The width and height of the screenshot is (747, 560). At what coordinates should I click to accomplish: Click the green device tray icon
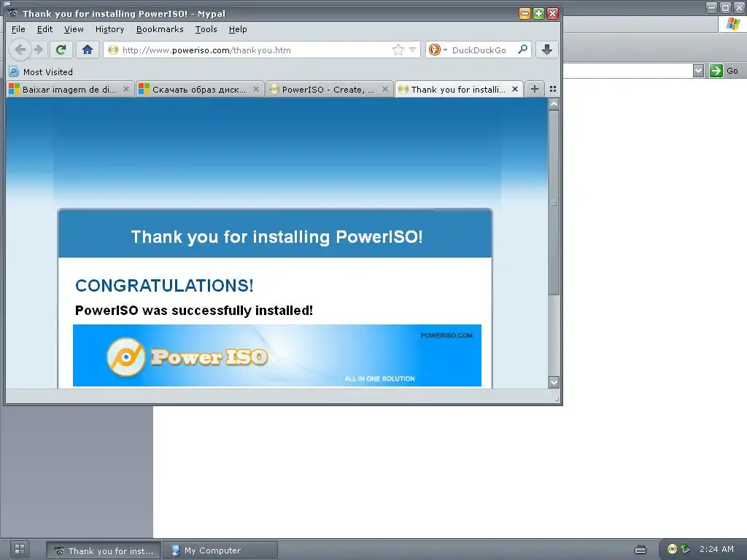pos(685,549)
